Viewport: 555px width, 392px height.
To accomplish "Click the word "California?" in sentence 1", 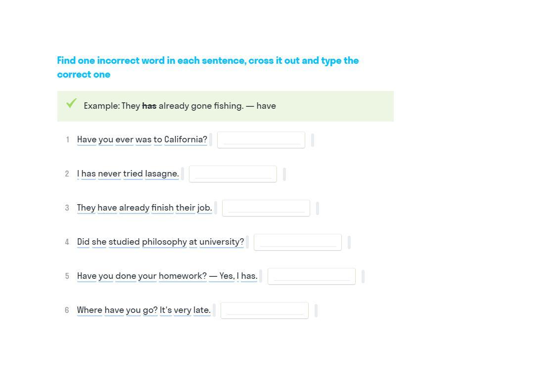I will click(x=186, y=140).
